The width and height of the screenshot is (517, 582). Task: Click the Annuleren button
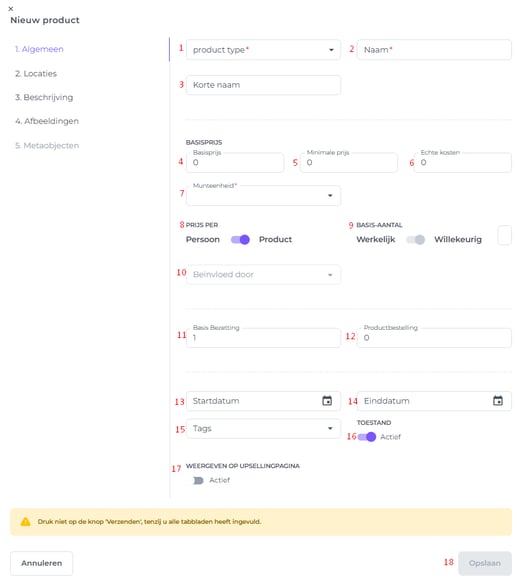point(42,563)
